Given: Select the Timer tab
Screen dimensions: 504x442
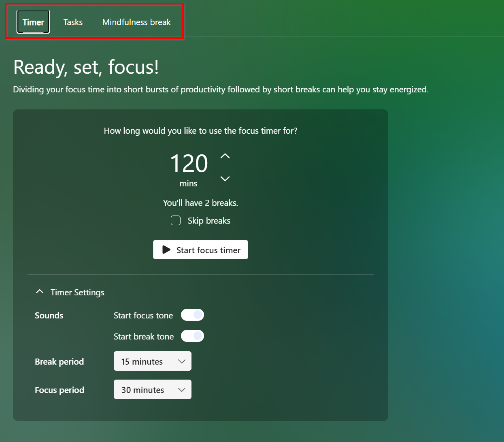Looking at the screenshot, I should (x=33, y=22).
